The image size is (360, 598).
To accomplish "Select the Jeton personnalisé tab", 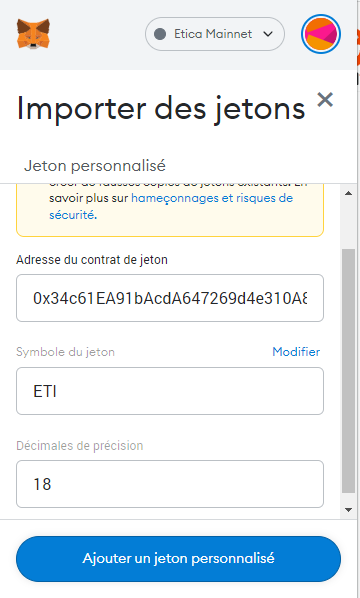I will click(95, 166).
